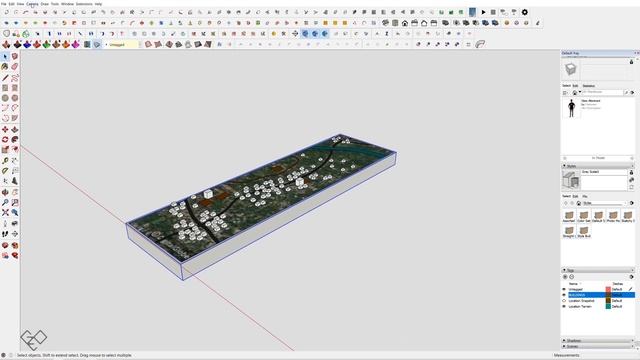Open the Style Builder folder
The width and height of the screenshot is (640, 360).
(584, 232)
